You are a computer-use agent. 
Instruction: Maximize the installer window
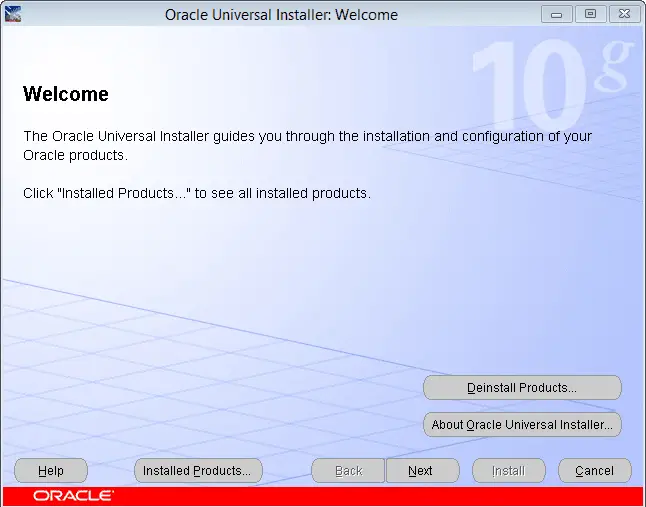(x=590, y=14)
